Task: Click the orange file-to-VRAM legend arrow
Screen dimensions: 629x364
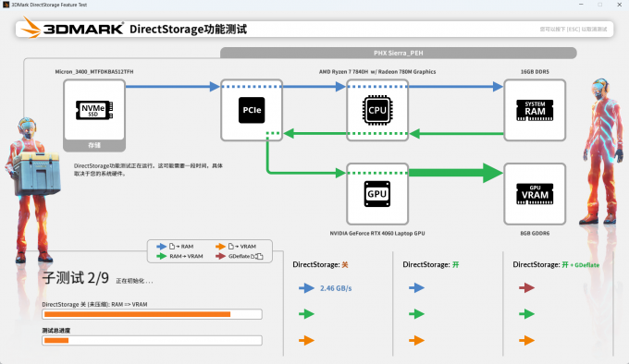Action: tap(220, 247)
